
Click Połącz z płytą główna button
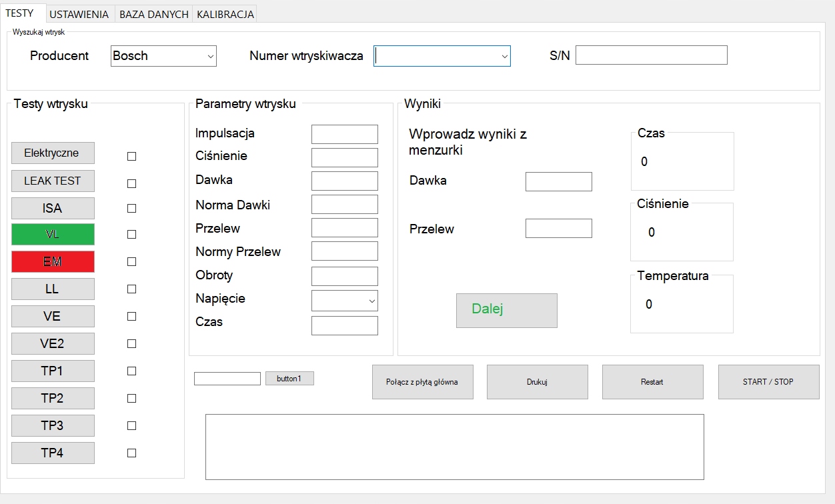point(422,382)
